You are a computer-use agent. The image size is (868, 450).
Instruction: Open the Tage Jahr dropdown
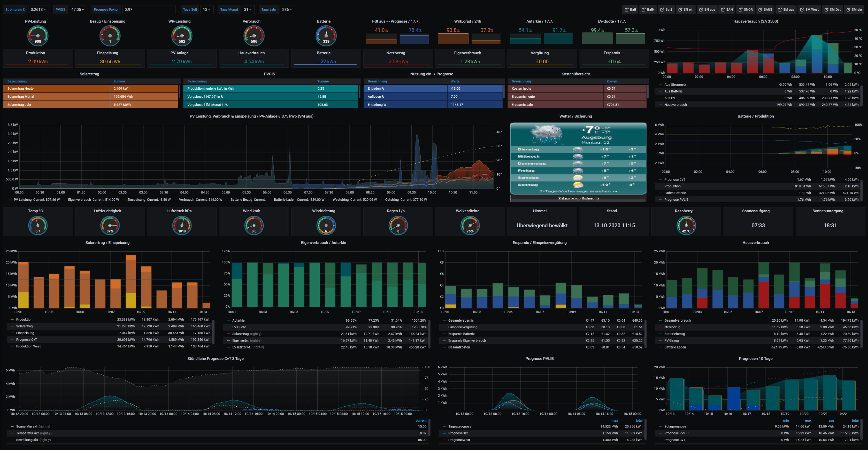coord(287,10)
